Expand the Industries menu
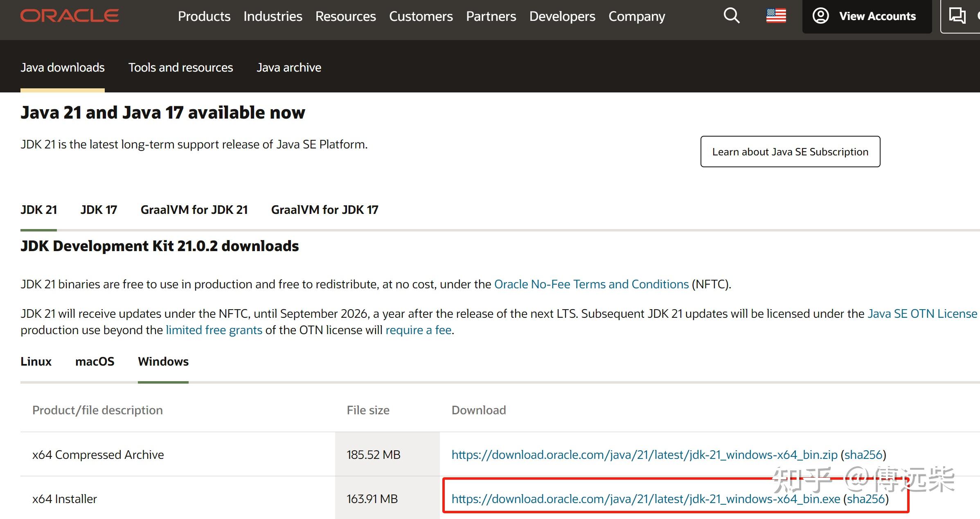Screen dimensions: 980x519 click(x=273, y=16)
